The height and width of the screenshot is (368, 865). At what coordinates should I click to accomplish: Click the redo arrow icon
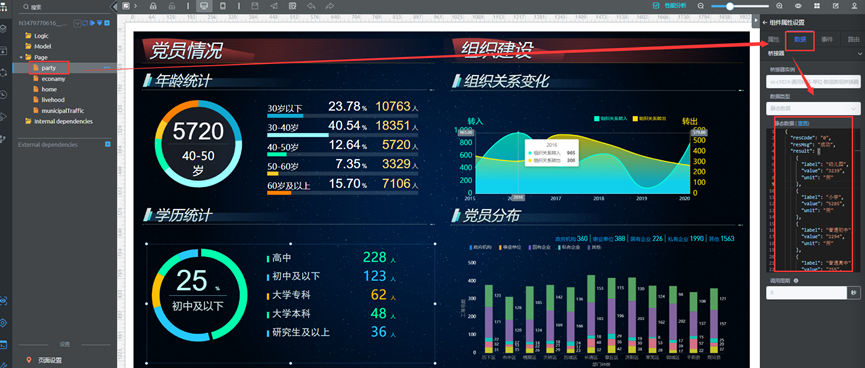[x=330, y=6]
